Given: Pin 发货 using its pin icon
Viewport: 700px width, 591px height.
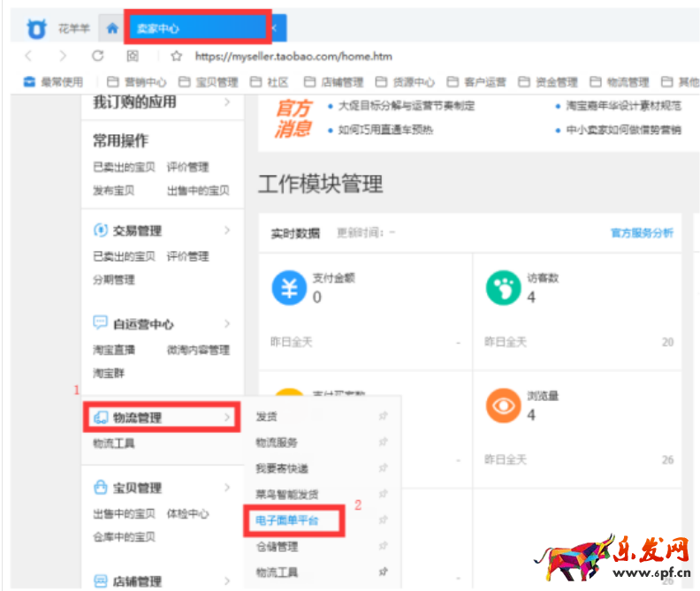Looking at the screenshot, I should [x=383, y=416].
